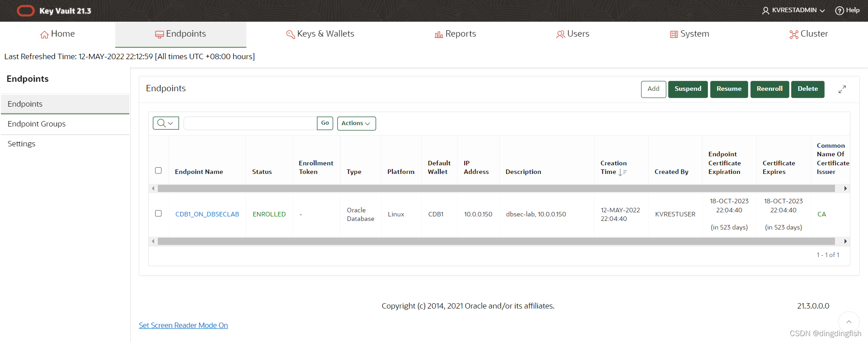Viewport: 868px width, 342px height.
Task: Click the 21.3.0.0.0 version number
Action: click(813, 306)
